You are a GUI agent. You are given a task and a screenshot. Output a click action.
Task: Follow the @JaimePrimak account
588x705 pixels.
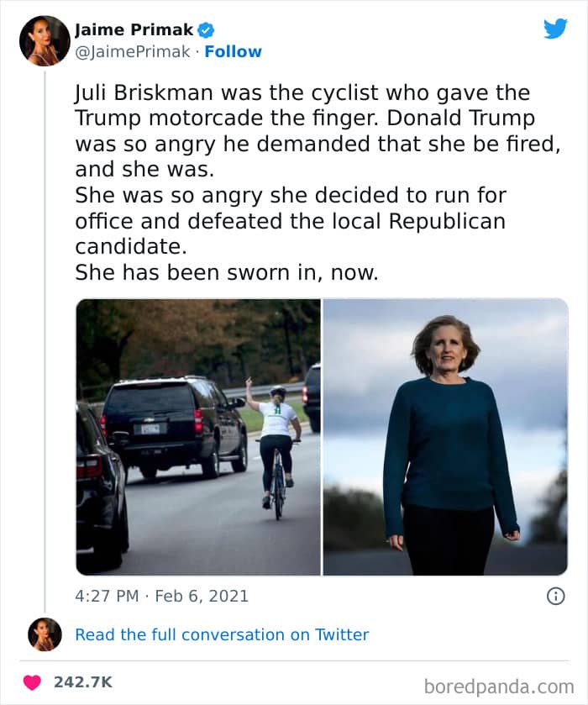235,51
